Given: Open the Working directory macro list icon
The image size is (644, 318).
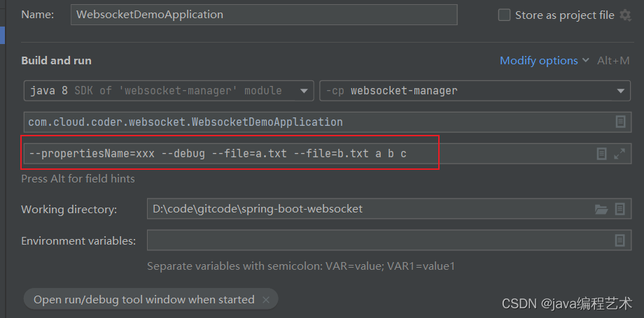Looking at the screenshot, I should click(620, 209).
